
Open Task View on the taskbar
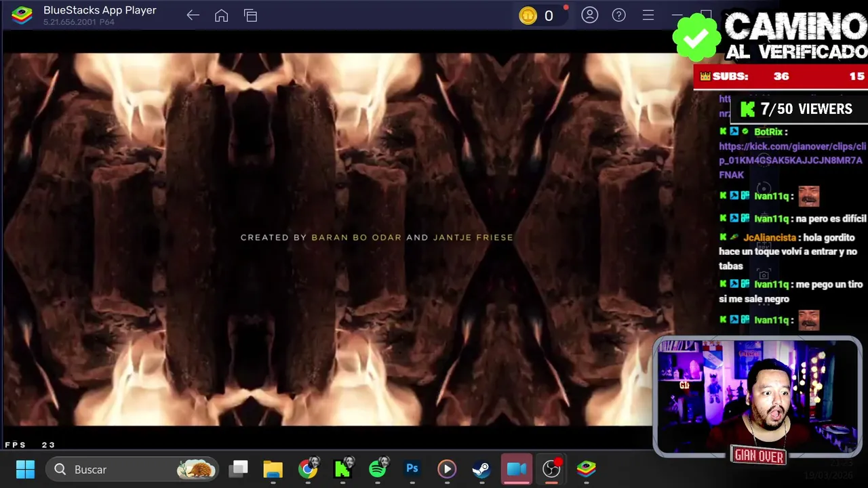tap(239, 469)
